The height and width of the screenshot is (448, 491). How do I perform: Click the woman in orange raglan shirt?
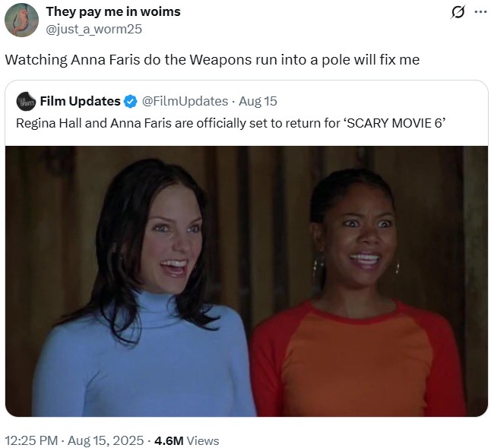357,294
